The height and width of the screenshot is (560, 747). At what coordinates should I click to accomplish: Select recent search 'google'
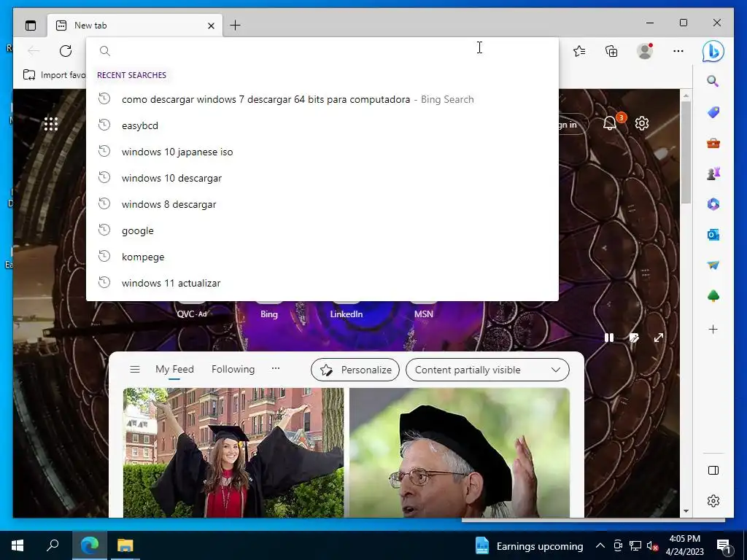(322, 230)
